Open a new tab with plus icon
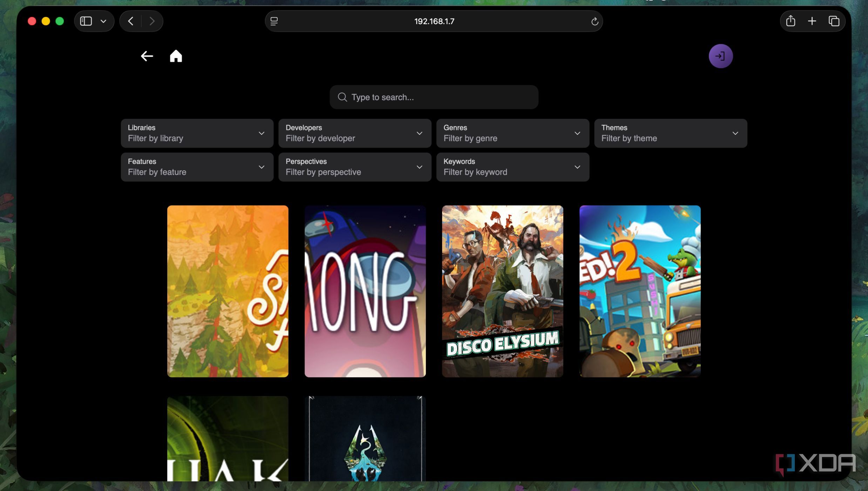The height and width of the screenshot is (491, 868). [x=812, y=21]
